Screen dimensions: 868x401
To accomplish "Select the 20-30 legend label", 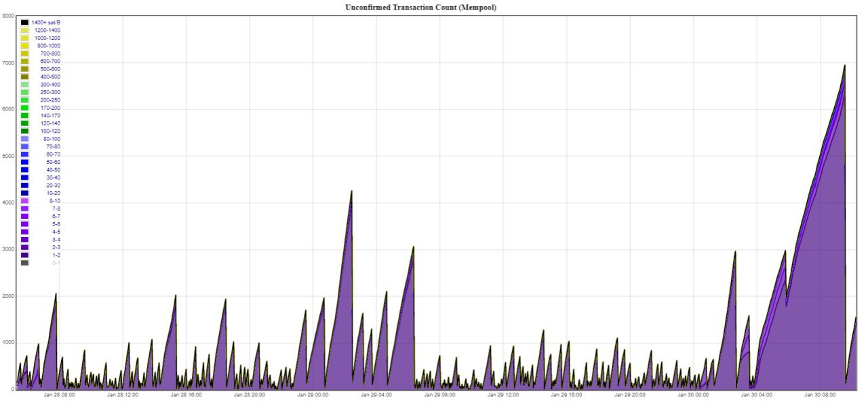I will [x=53, y=185].
